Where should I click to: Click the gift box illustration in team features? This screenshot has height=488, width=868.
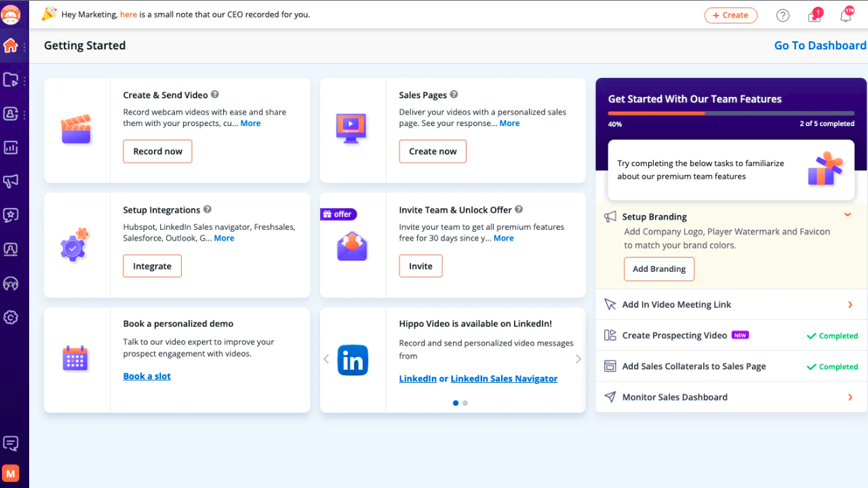pos(825,169)
